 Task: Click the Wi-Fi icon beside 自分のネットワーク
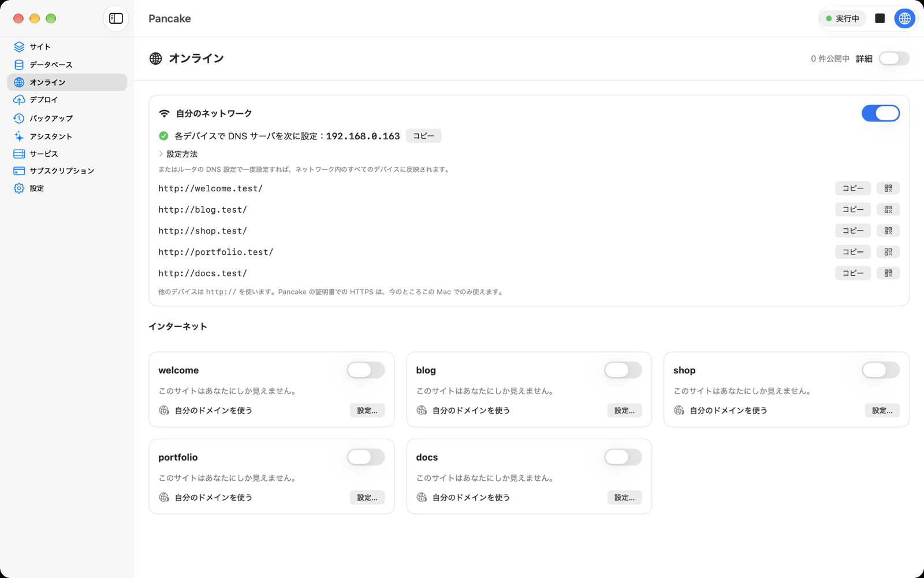(x=165, y=113)
